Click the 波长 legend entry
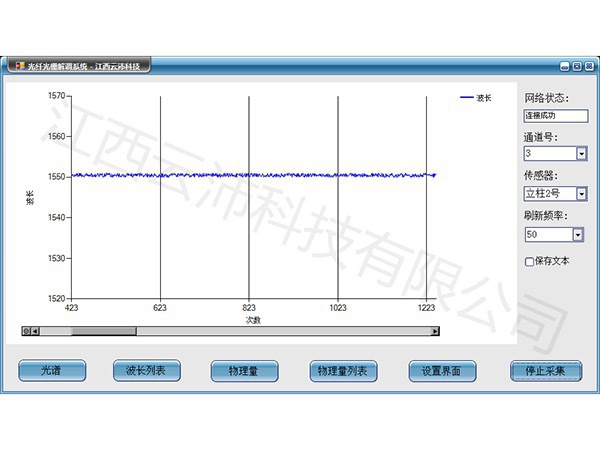 tap(476, 98)
